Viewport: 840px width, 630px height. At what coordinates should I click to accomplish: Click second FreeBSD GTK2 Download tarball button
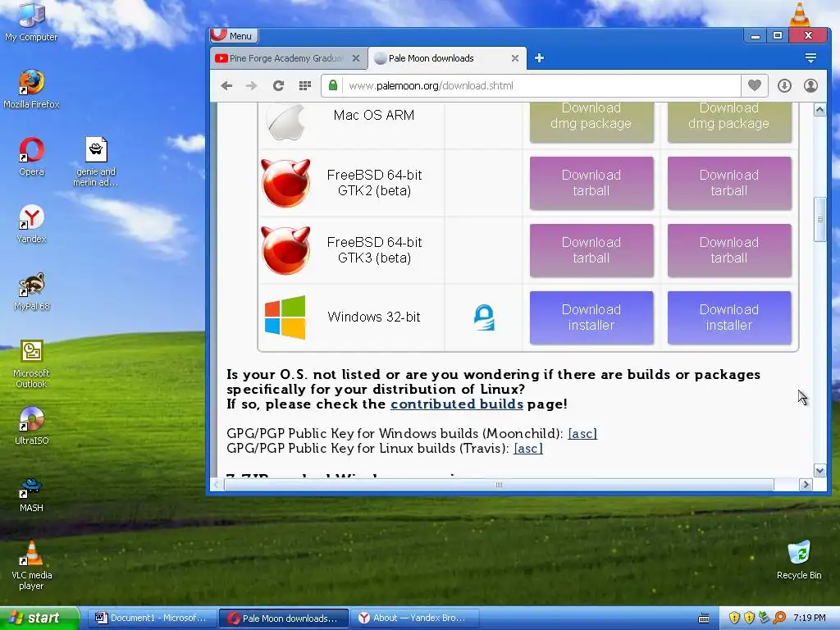tap(729, 183)
